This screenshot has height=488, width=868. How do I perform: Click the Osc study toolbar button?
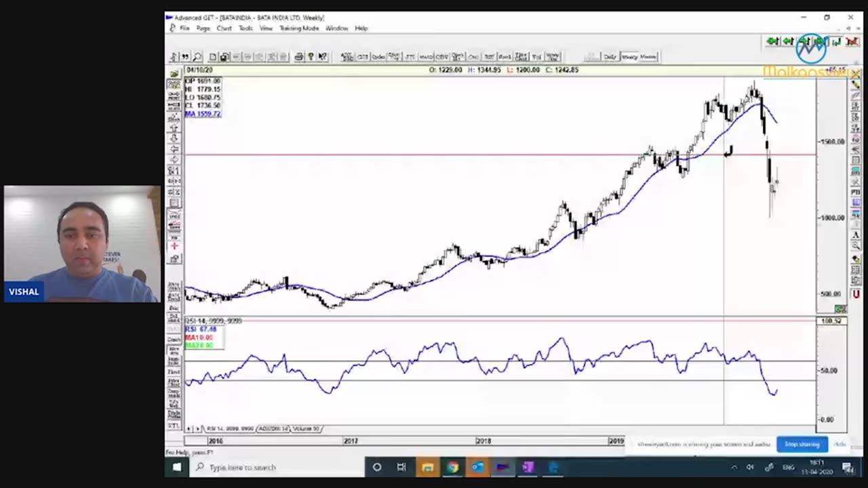coord(473,57)
